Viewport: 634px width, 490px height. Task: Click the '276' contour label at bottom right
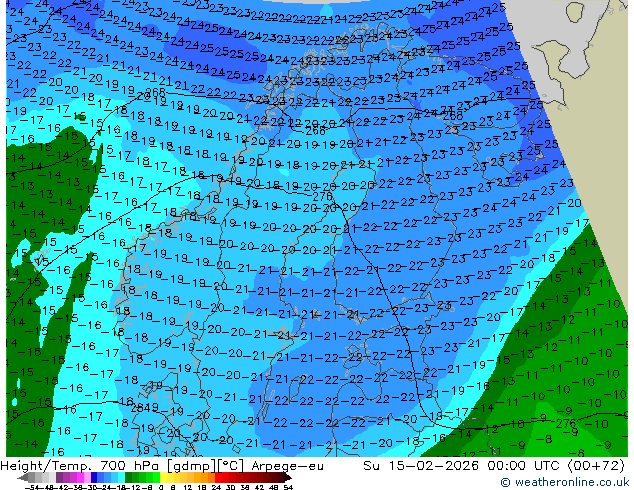point(566,423)
